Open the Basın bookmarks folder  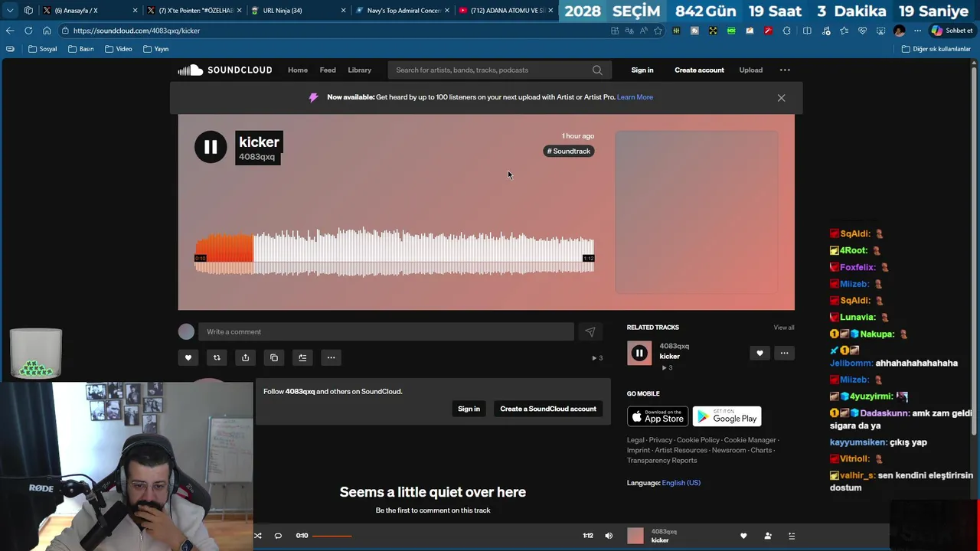coord(80,49)
